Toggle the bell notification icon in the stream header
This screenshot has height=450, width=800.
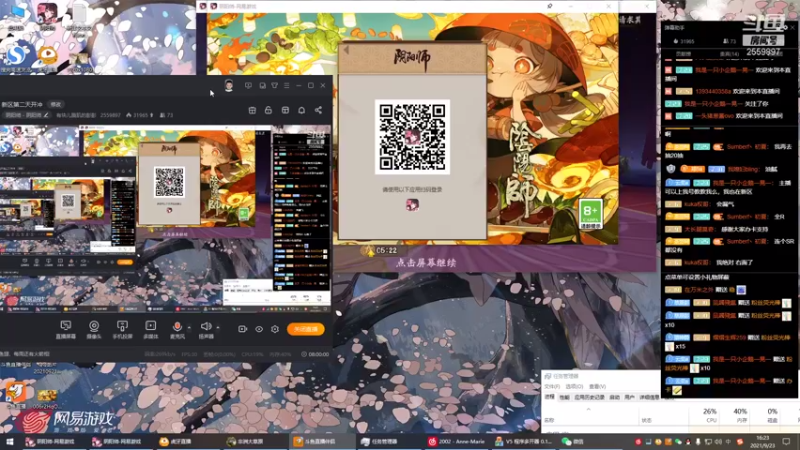302,110
